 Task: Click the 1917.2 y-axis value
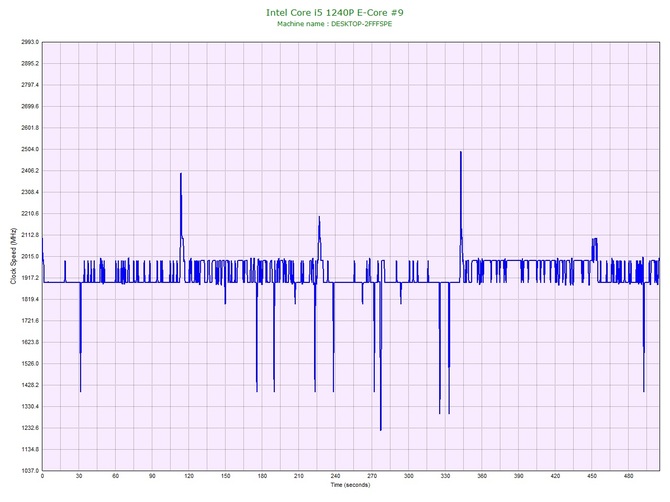click(x=30, y=278)
